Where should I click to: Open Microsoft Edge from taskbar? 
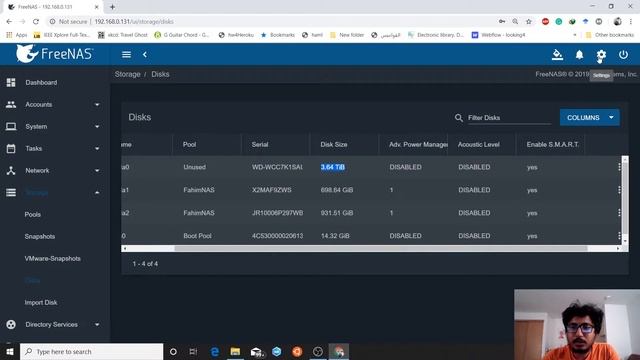click(215, 351)
